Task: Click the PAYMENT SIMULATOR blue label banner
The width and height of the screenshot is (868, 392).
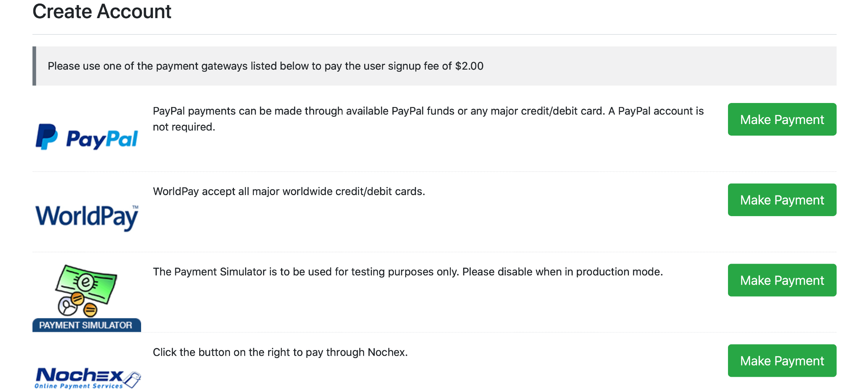Action: click(x=86, y=325)
